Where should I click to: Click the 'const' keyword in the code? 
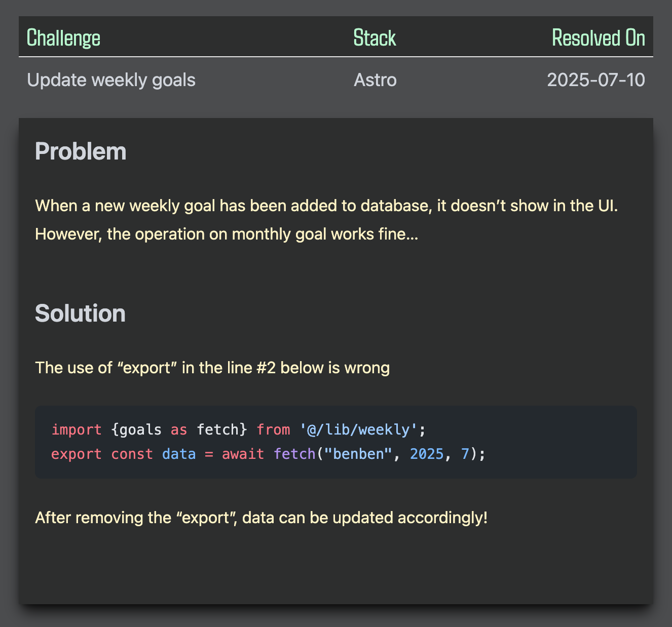pyautogui.click(x=132, y=454)
